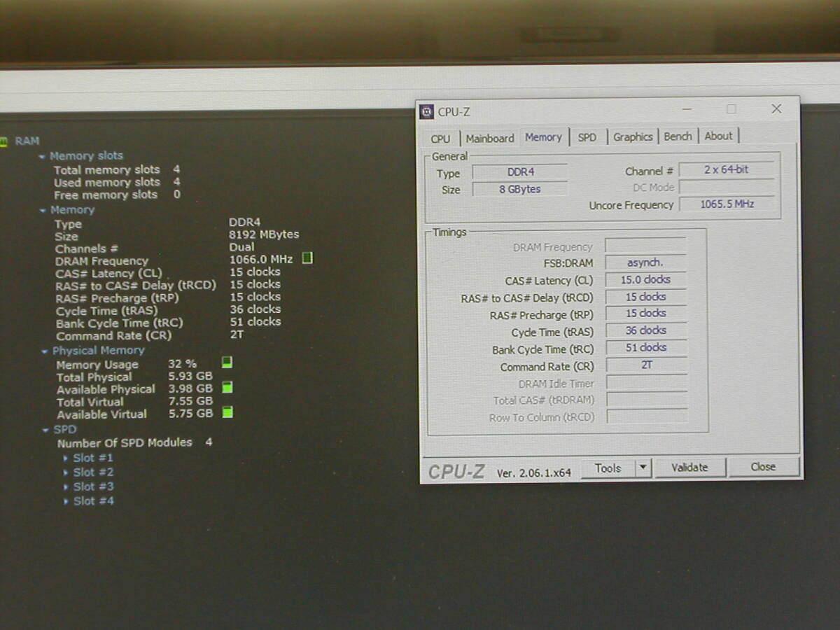Click the Number Of SPD Modules row
This screenshot has width=840, height=630.
pos(134,442)
